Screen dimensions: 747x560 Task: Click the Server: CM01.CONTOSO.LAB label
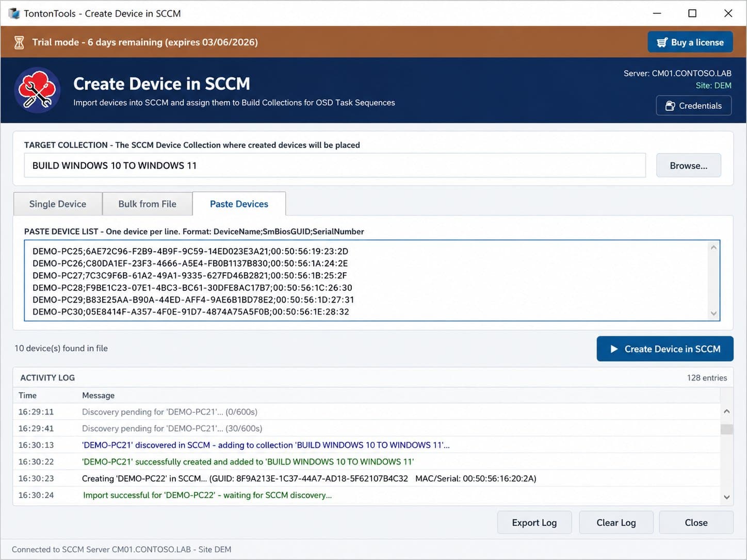677,73
